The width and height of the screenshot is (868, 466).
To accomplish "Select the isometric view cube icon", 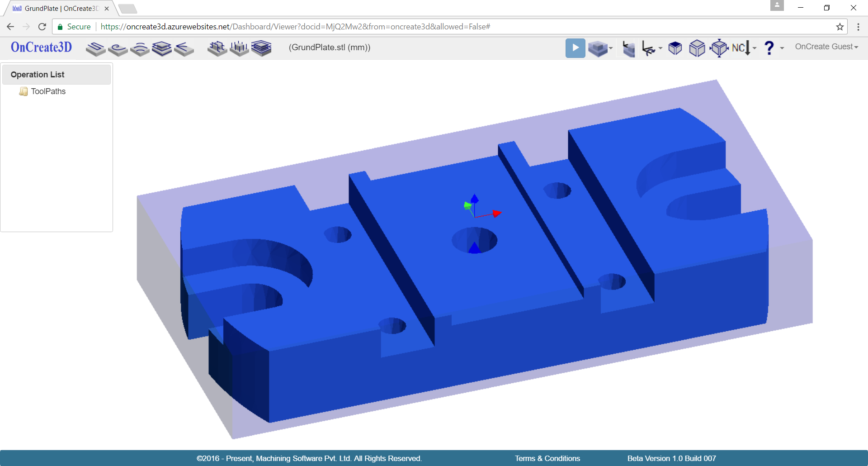I will click(x=697, y=48).
